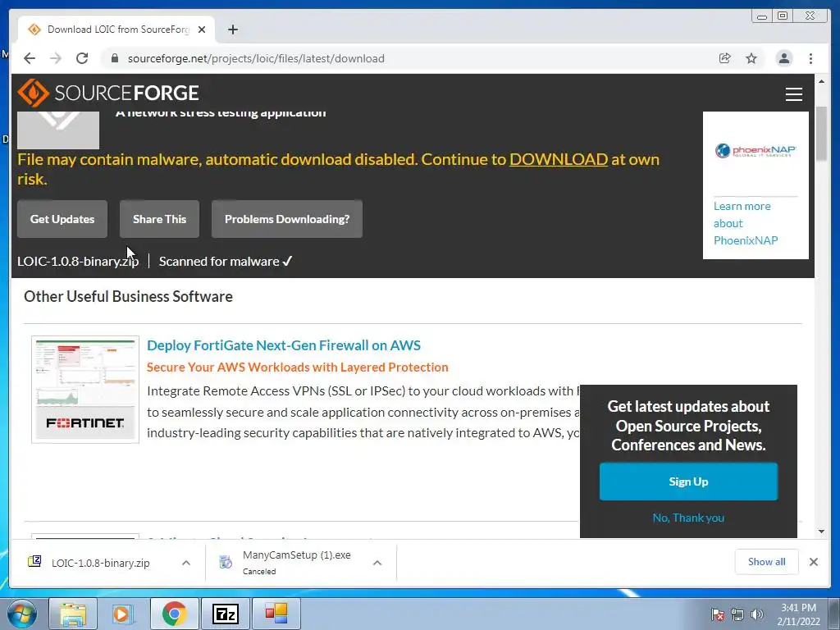Click the Chrome taskbar icon
The width and height of the screenshot is (840, 630).
pyautogui.click(x=174, y=614)
